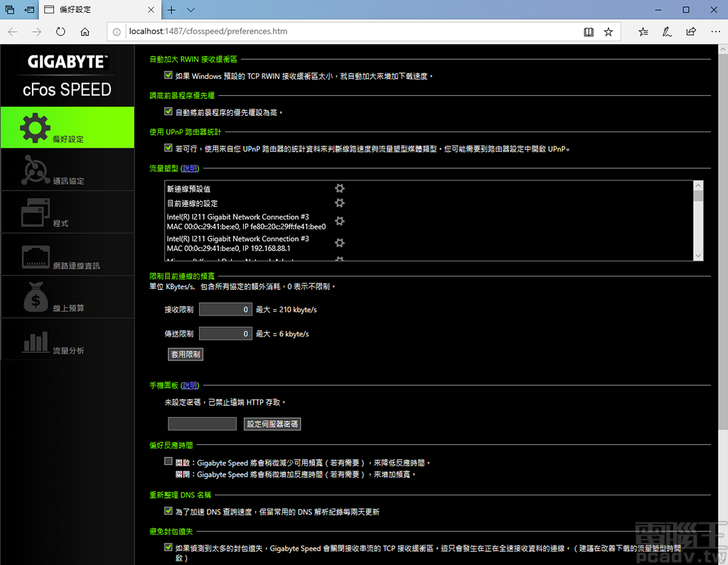Uncheck auto-enlarge TCP RWIN receive buffer
This screenshot has width=728, height=565.
[168, 74]
